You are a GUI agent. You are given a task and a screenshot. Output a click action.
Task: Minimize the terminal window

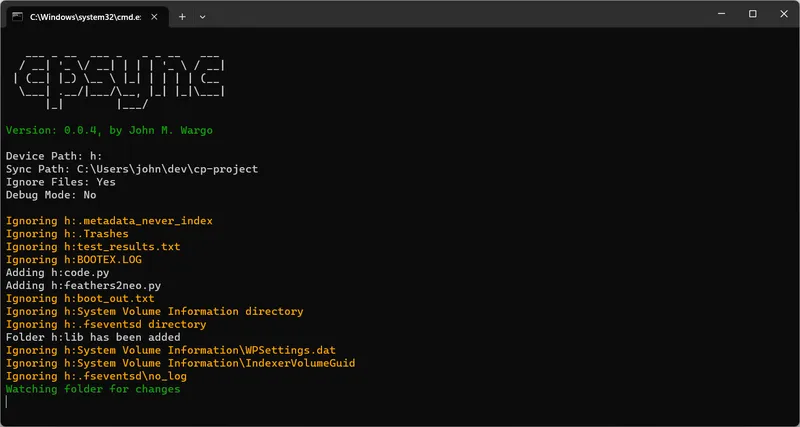tap(721, 14)
